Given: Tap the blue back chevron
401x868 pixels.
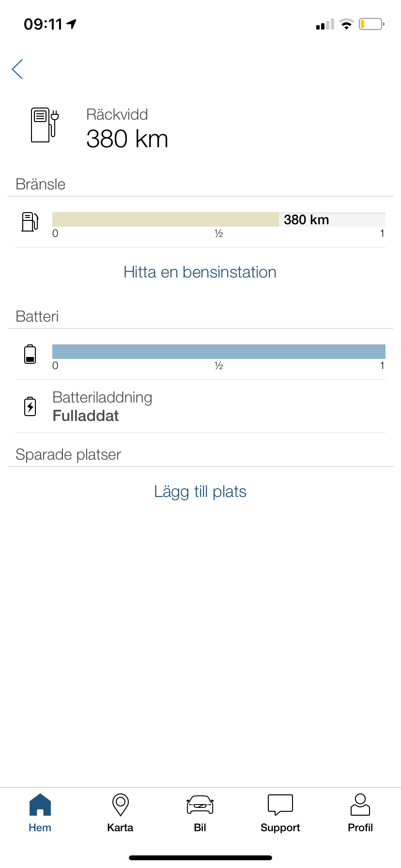Looking at the screenshot, I should [17, 69].
